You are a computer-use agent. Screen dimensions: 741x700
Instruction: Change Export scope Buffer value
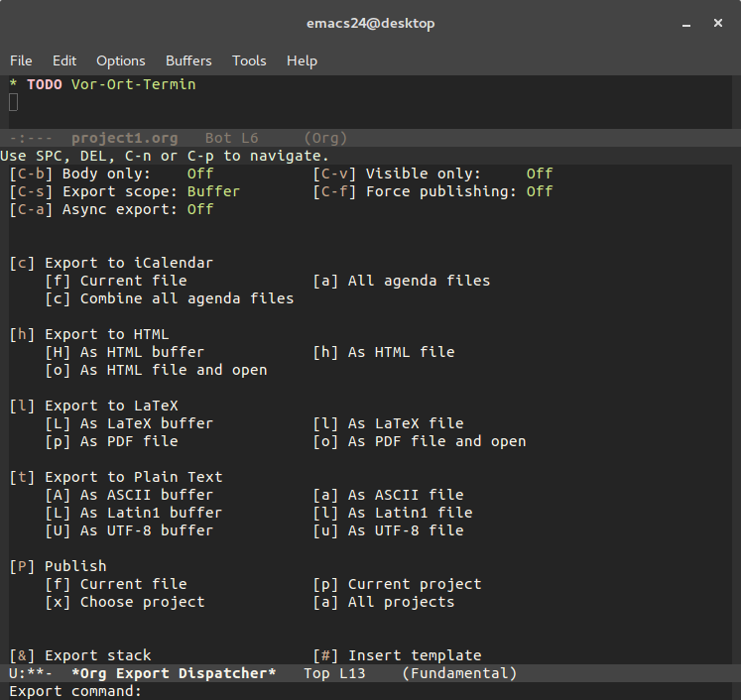[x=213, y=191]
